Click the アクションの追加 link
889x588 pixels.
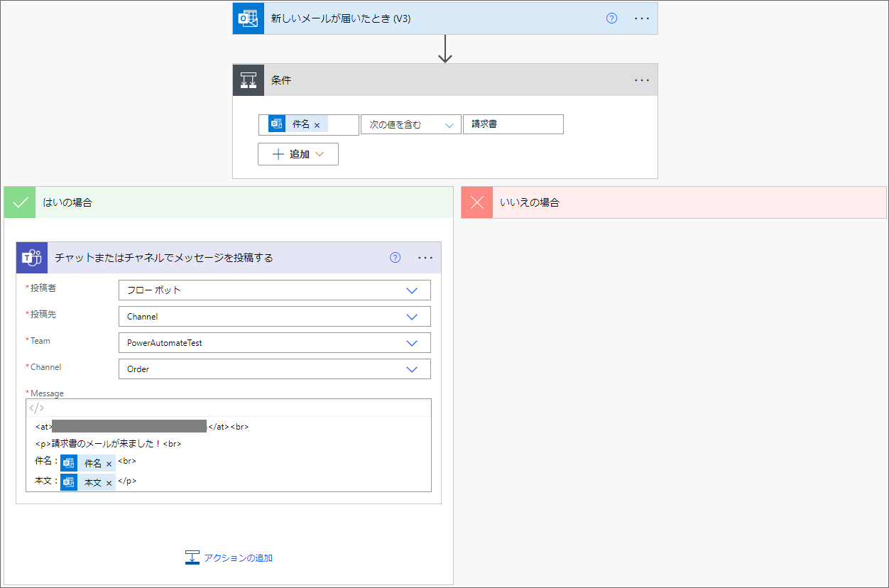click(229, 557)
